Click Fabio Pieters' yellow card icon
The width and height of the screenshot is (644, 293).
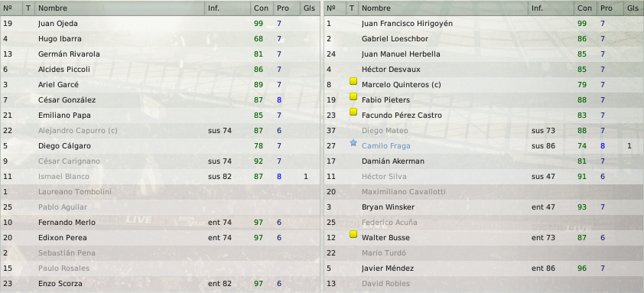[x=353, y=96]
